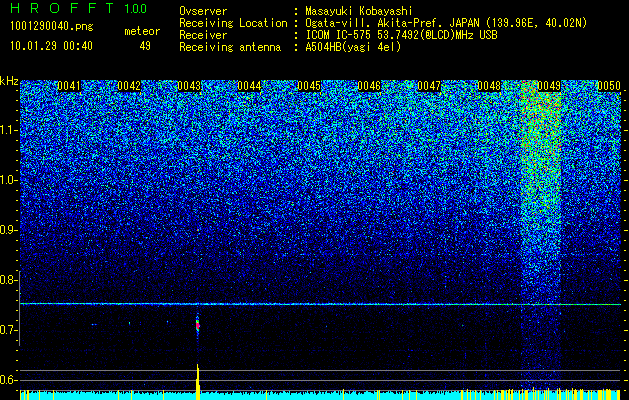
Task: Click the version number 1.00
Action: 136,9
